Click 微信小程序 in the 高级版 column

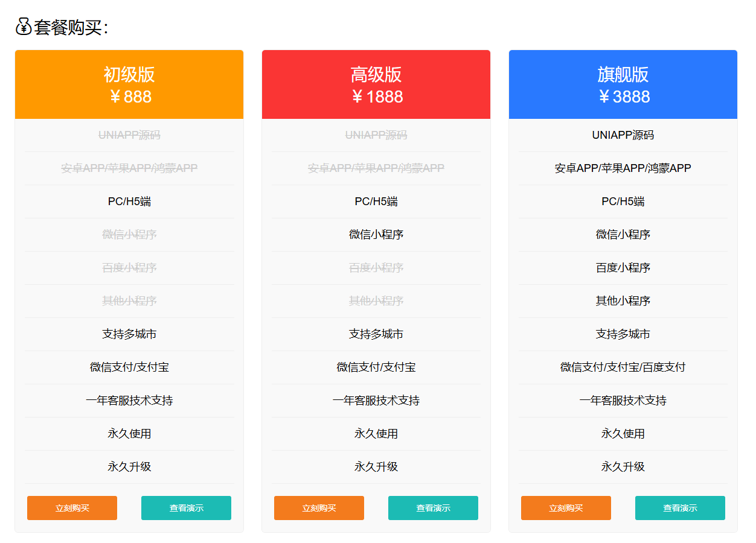(x=376, y=235)
